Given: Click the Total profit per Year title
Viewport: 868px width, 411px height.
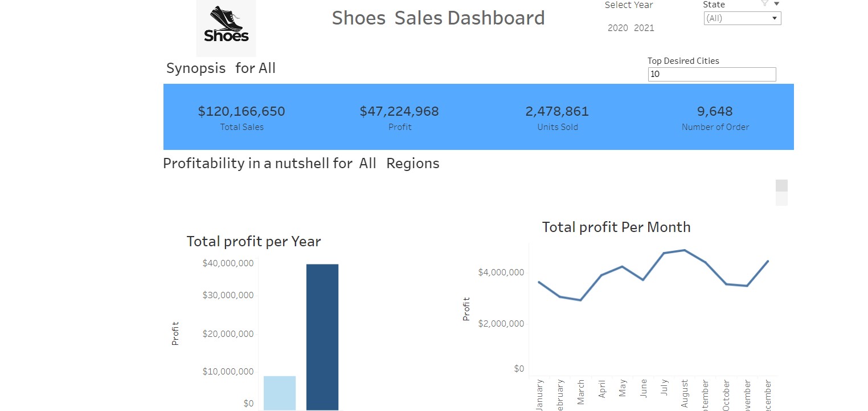Looking at the screenshot, I should (x=253, y=241).
